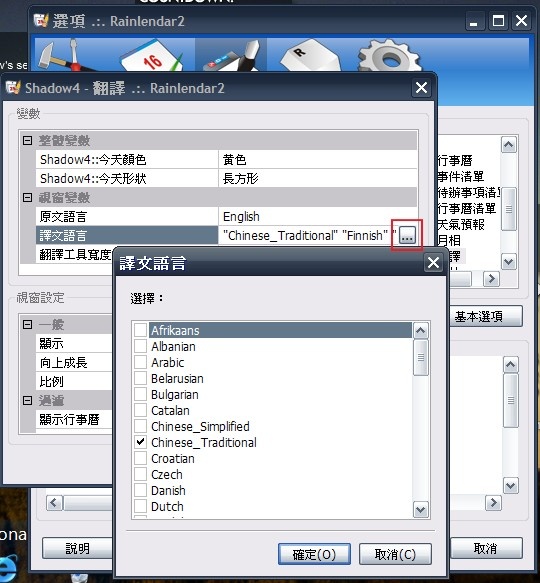The image size is (540, 583).
Task: Collapse the 視窗變數 group
Action: tap(27, 197)
